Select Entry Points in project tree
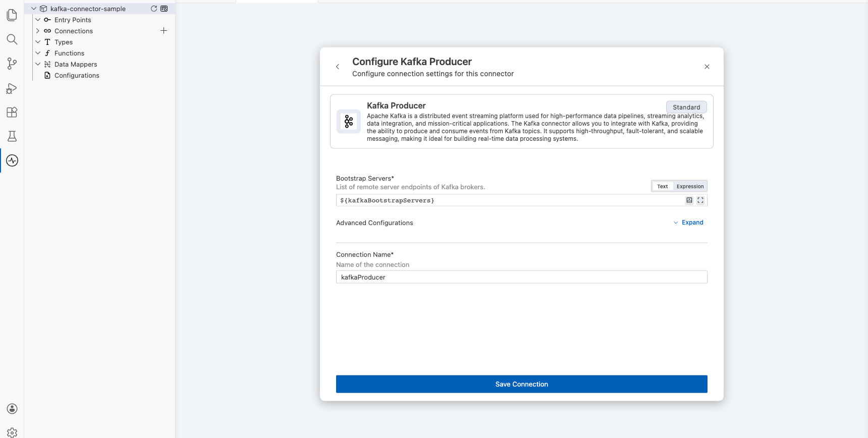868x438 pixels. [73, 20]
